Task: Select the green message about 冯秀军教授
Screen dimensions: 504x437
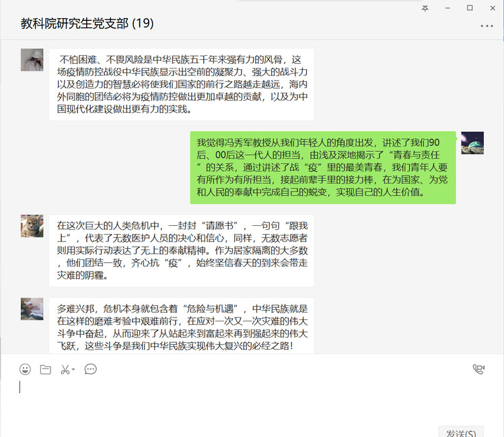Action: 323,167
